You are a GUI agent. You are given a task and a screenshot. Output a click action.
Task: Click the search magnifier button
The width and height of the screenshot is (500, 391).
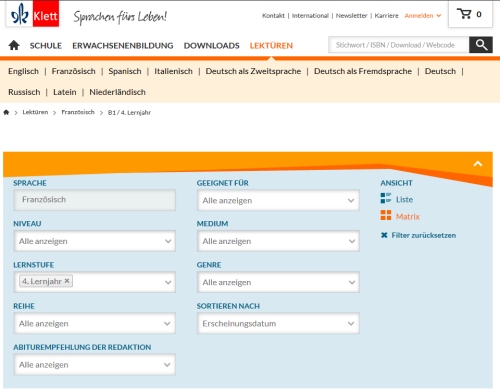pyautogui.click(x=481, y=45)
